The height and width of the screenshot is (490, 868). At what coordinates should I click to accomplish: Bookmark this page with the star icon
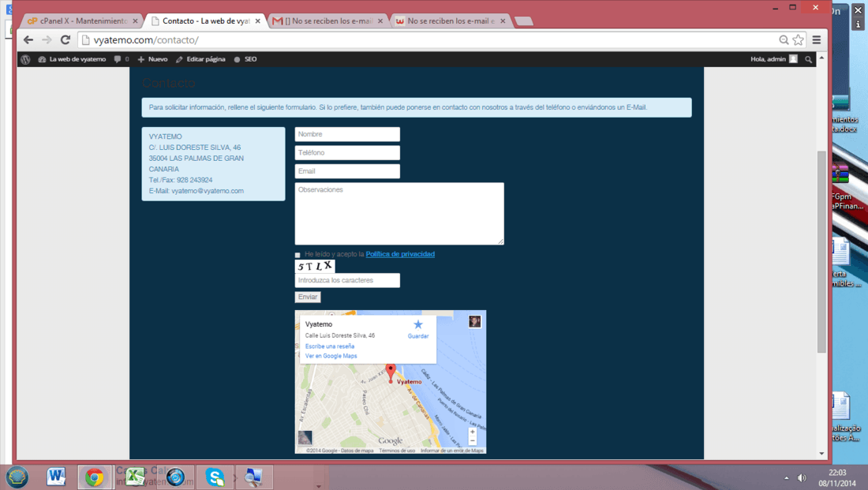click(798, 40)
